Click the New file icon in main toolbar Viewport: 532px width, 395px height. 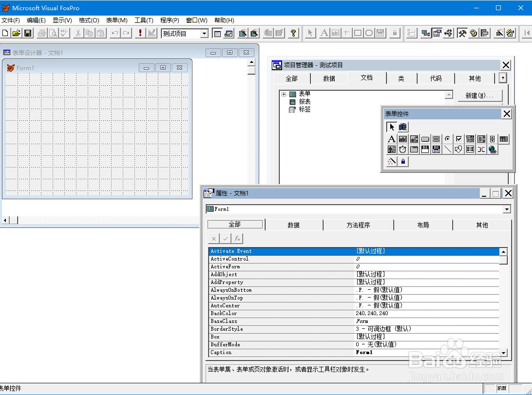5,33
